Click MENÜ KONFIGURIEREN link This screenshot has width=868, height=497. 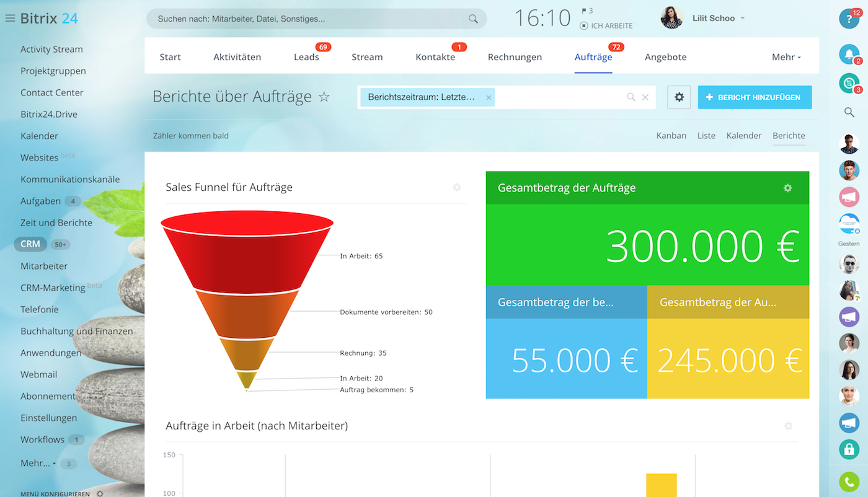55,494
